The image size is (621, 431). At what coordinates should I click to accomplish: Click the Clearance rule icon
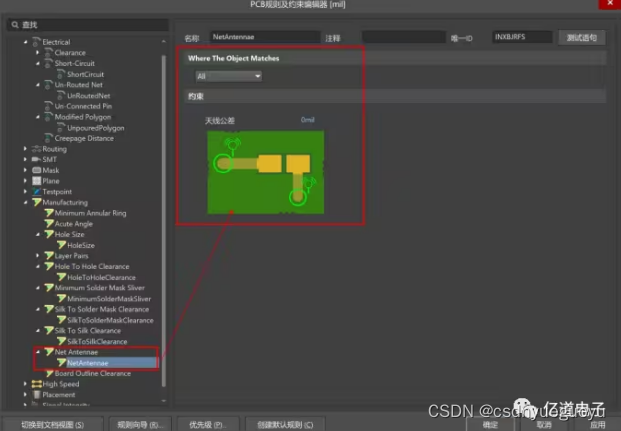pyautogui.click(x=49, y=52)
